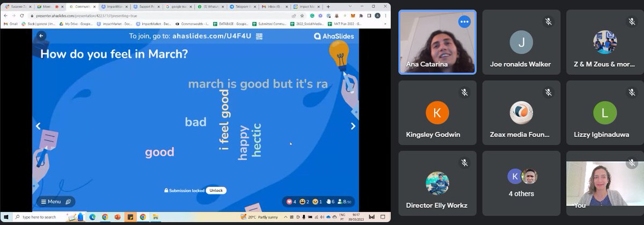Select Lizzy Igbinaduwa's participant tile

pyautogui.click(x=604, y=112)
